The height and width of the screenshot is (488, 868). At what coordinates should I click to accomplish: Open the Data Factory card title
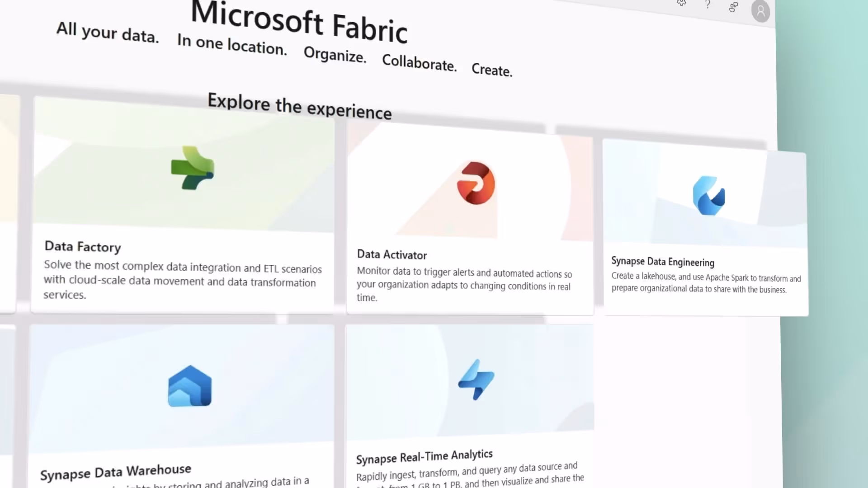point(83,247)
